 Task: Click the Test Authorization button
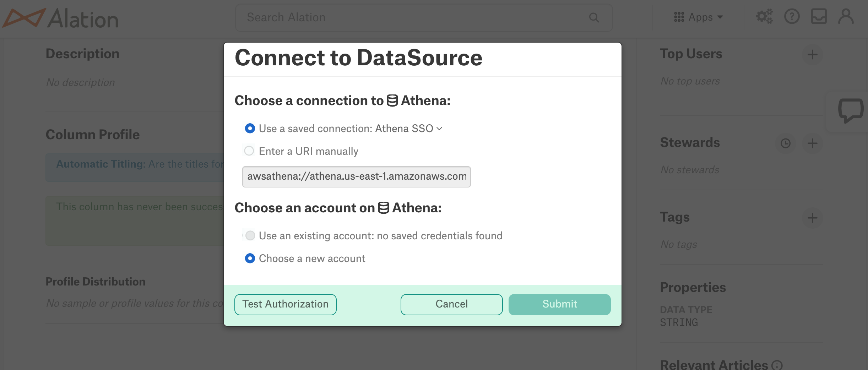click(285, 304)
